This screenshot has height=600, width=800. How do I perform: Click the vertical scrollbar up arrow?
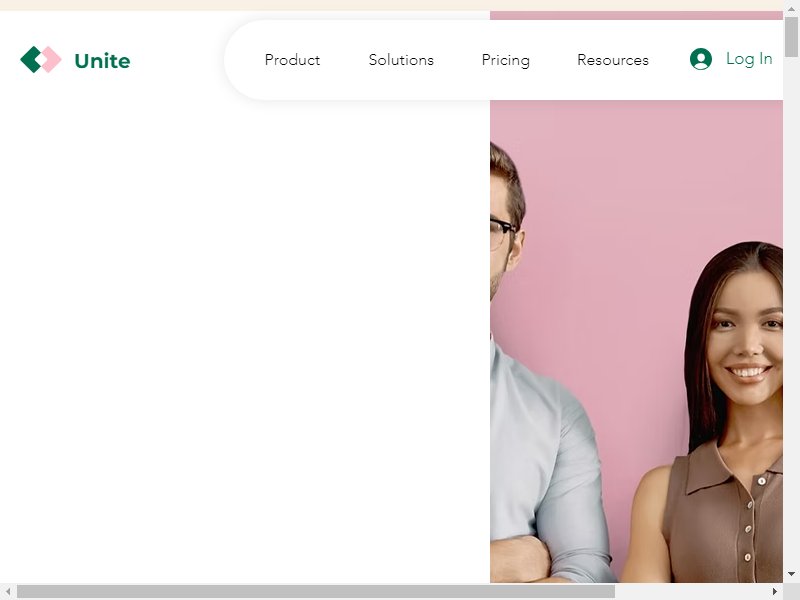791,9
